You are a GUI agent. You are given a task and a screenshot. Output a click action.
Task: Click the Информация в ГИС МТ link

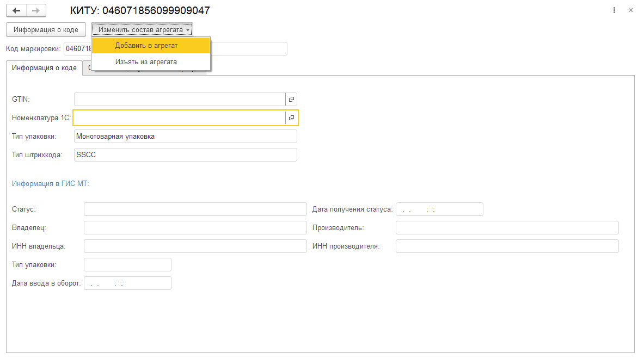coord(51,184)
